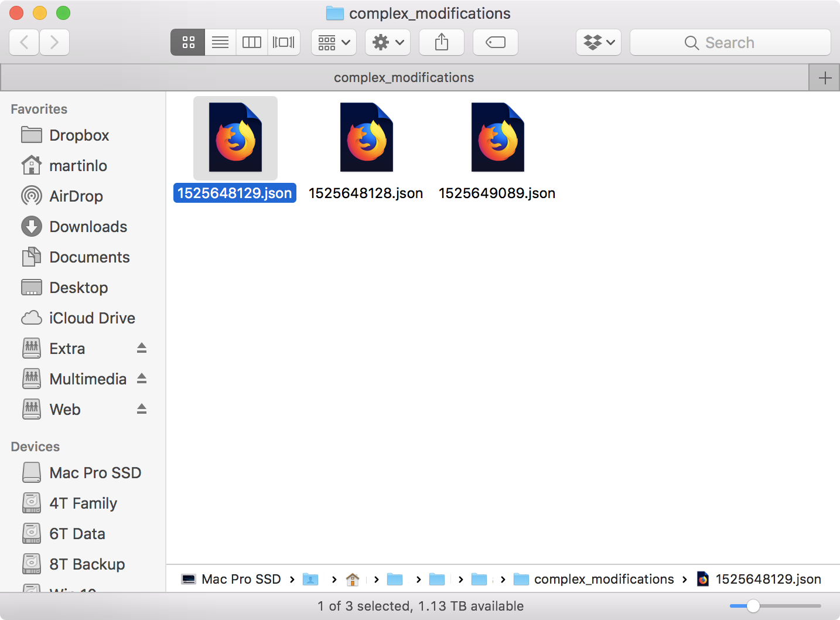Switch to icon view
This screenshot has width=840, height=620.
(188, 42)
